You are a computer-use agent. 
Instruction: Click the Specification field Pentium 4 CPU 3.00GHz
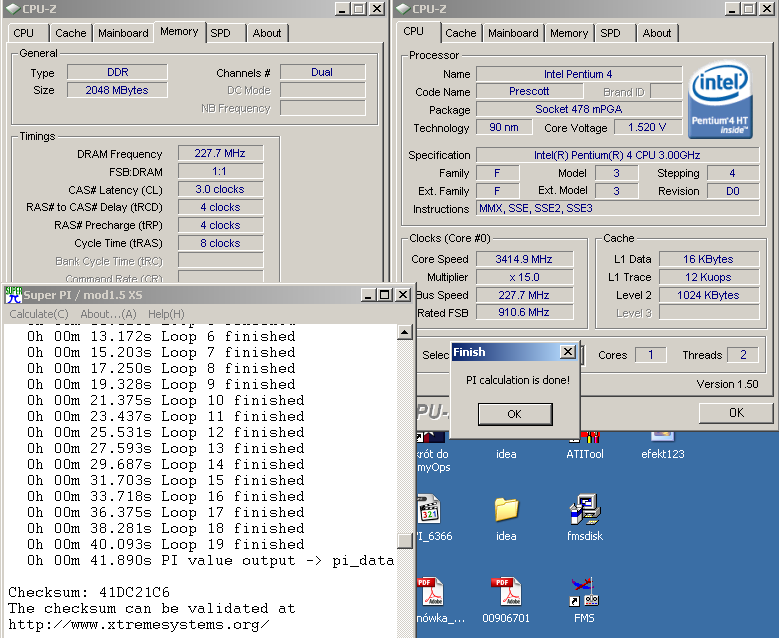(x=618, y=155)
